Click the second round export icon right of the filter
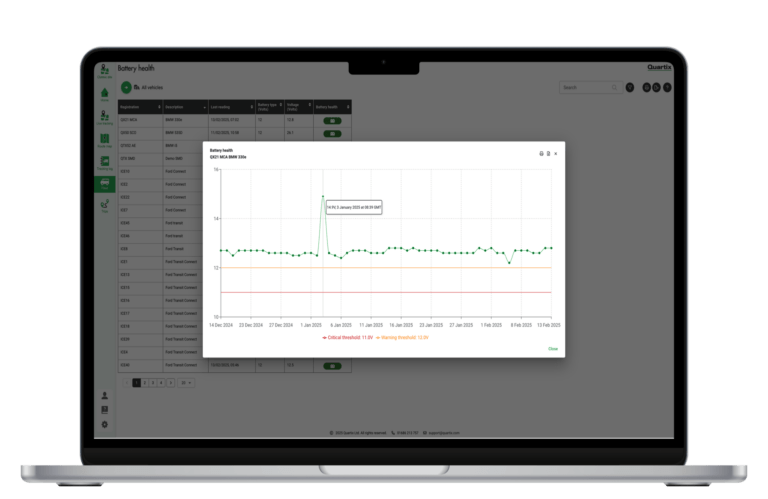Viewport: 768px width, 499px height. pos(656,87)
